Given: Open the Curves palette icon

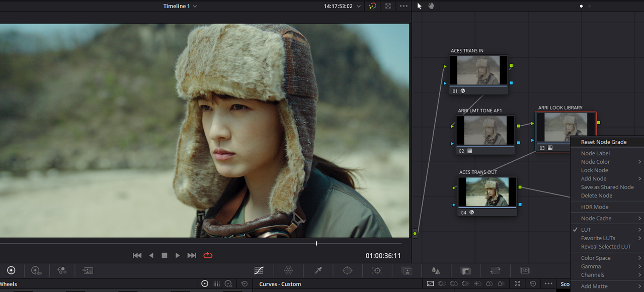Looking at the screenshot, I should [259, 270].
